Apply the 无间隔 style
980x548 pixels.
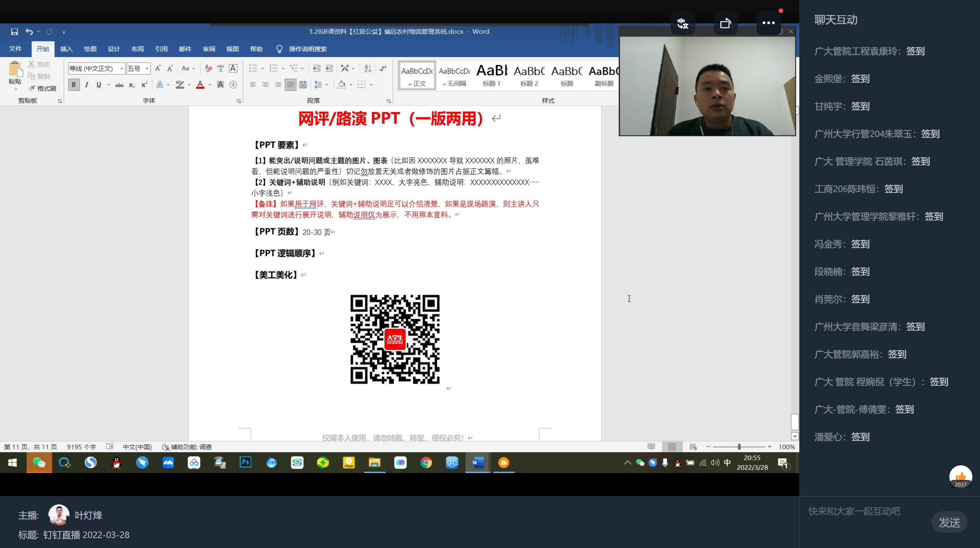coord(454,75)
